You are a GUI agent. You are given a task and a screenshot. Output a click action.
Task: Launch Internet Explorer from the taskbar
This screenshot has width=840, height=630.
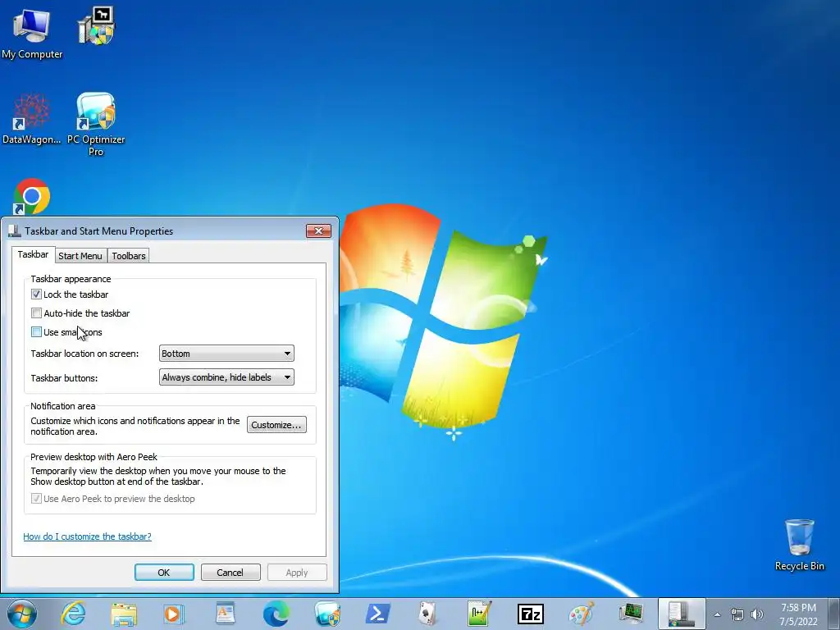pyautogui.click(x=73, y=614)
